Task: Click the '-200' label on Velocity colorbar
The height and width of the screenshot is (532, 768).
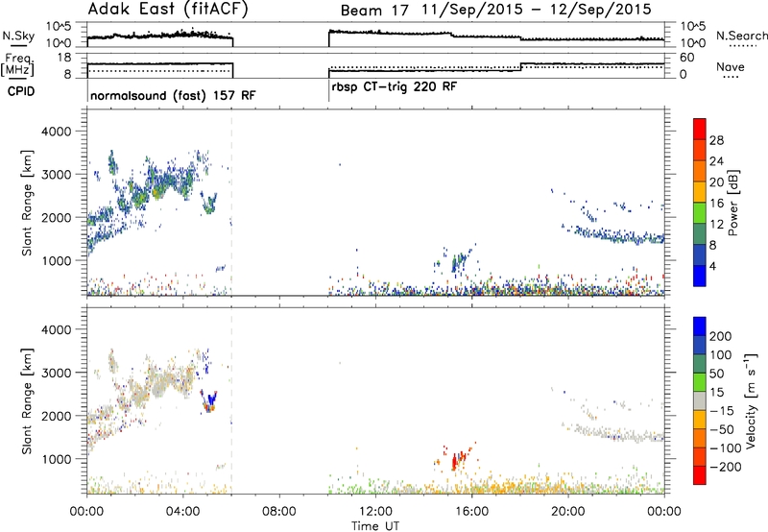Action: tap(726, 467)
